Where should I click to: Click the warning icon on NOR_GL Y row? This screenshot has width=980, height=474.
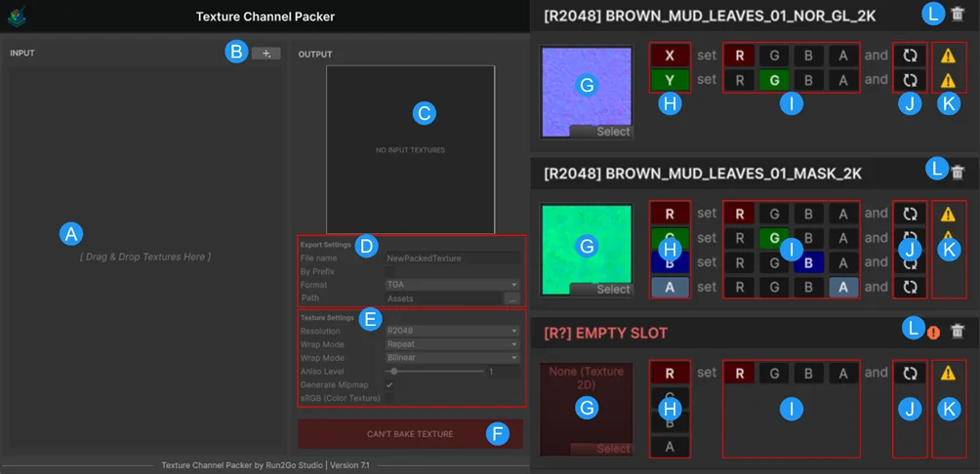948,80
